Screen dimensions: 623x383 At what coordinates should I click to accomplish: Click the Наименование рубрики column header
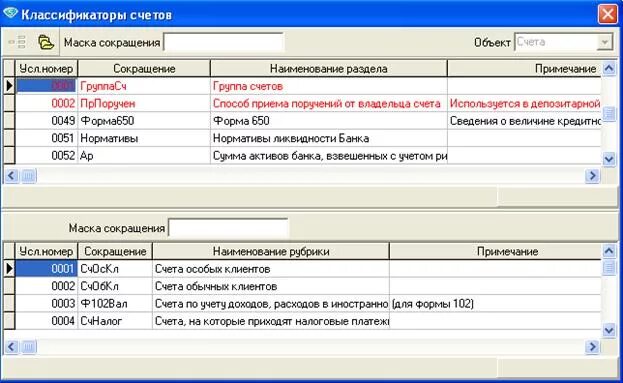(271, 251)
